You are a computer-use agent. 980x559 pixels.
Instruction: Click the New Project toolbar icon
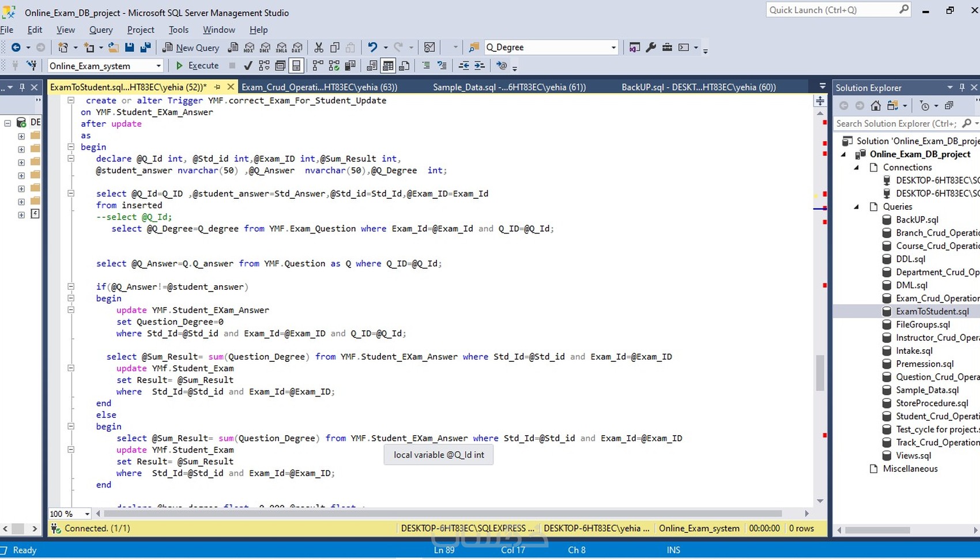(x=63, y=47)
